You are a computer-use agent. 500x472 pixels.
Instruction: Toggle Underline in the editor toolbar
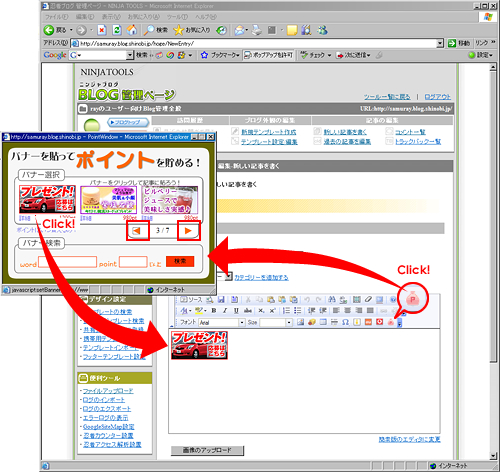[236, 311]
